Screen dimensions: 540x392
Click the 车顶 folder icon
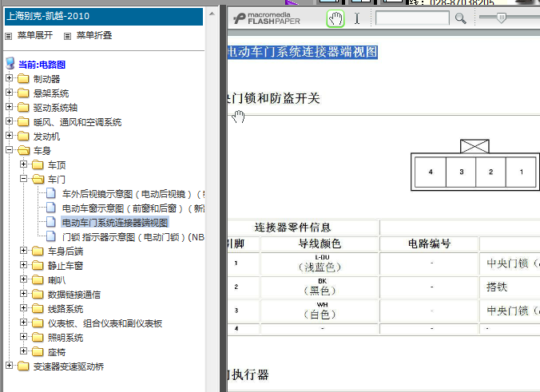click(x=38, y=165)
